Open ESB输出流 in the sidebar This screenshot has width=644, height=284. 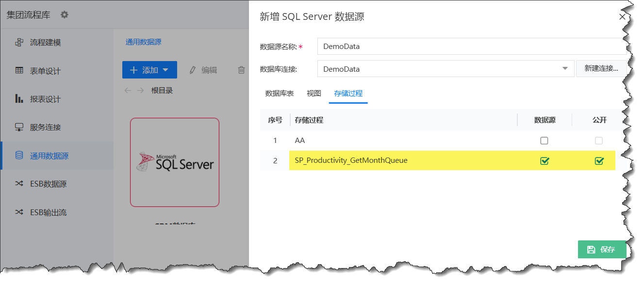click(48, 212)
